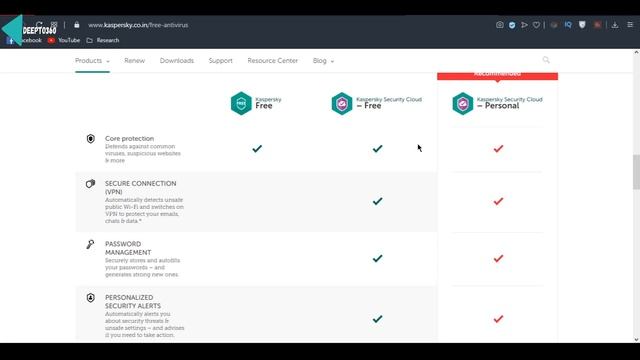Open the Research bookmarks folder

pos(103,40)
